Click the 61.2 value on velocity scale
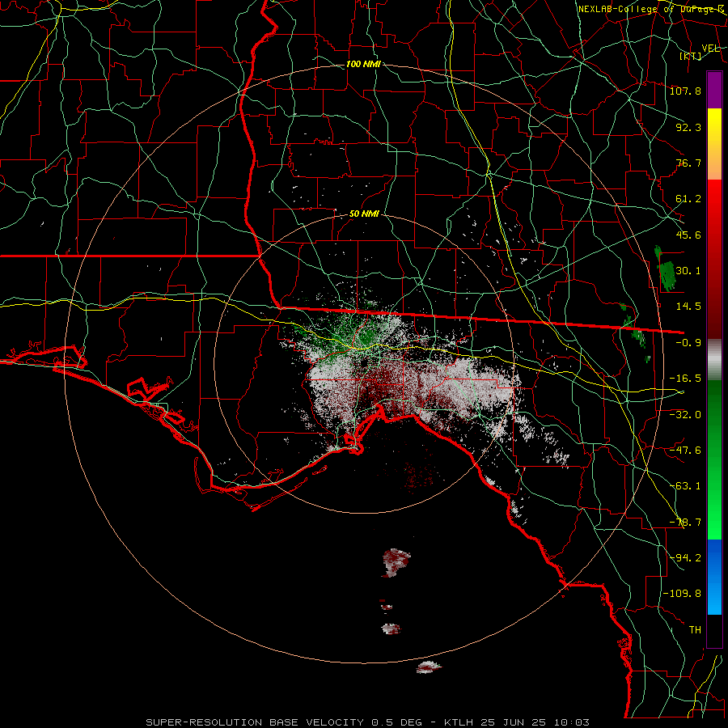 pos(688,199)
